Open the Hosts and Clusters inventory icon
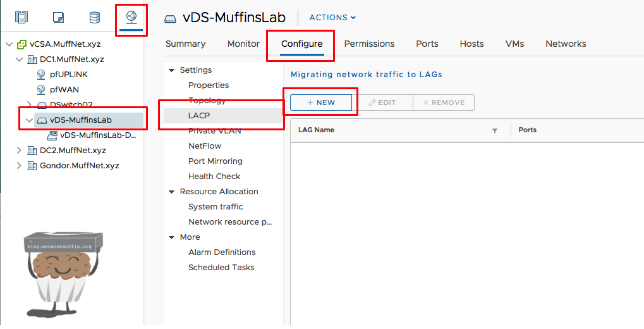644x329 pixels. 21,17
